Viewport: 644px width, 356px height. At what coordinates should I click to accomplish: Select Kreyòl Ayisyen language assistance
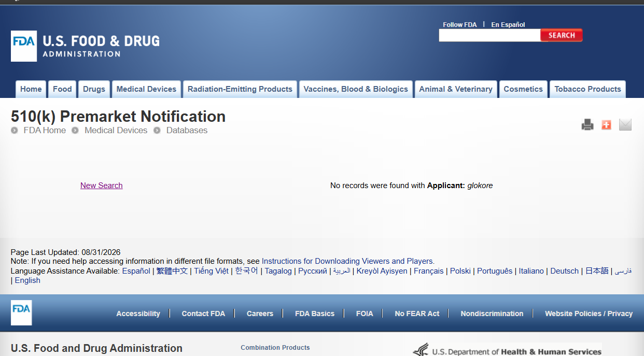(382, 271)
